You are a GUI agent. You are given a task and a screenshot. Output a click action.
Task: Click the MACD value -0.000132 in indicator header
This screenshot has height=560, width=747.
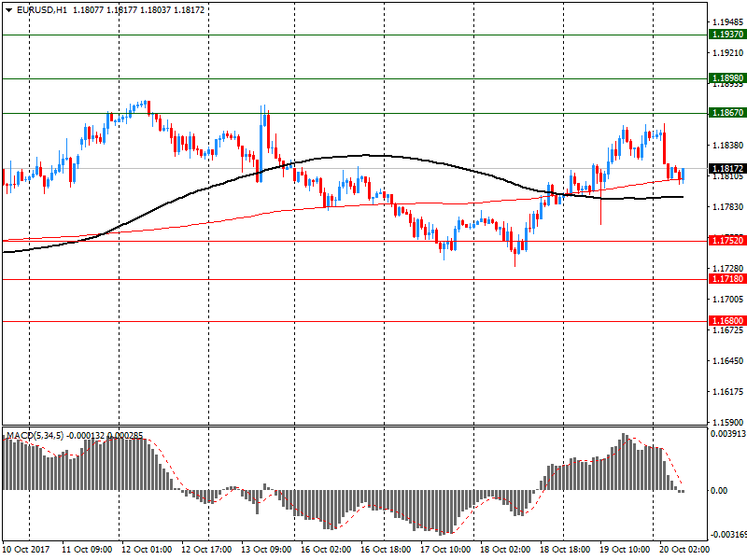click(86, 436)
